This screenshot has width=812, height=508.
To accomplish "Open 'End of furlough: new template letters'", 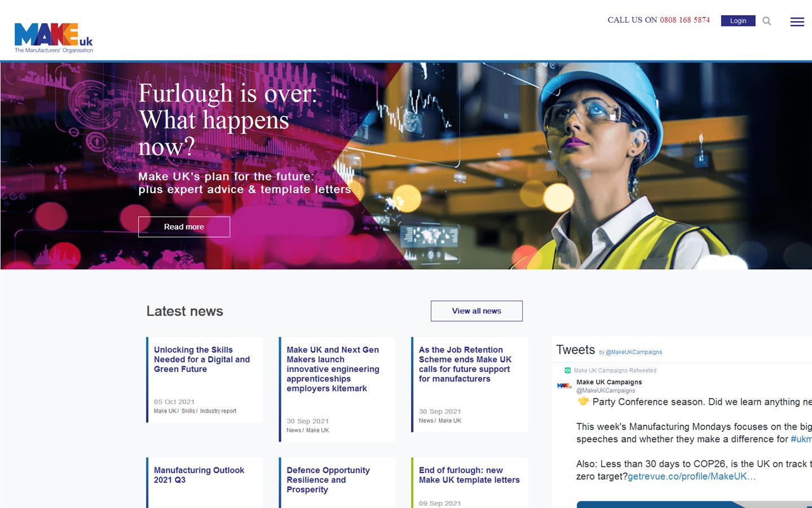I will tap(469, 475).
